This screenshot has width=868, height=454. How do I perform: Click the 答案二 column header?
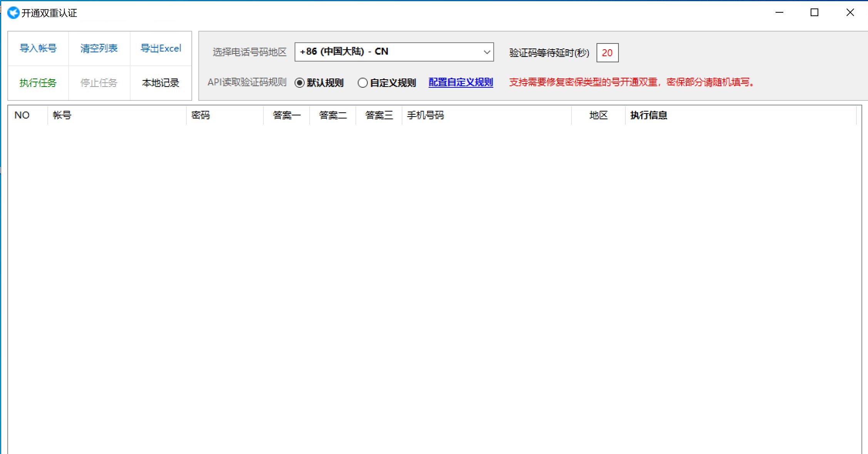tap(333, 115)
